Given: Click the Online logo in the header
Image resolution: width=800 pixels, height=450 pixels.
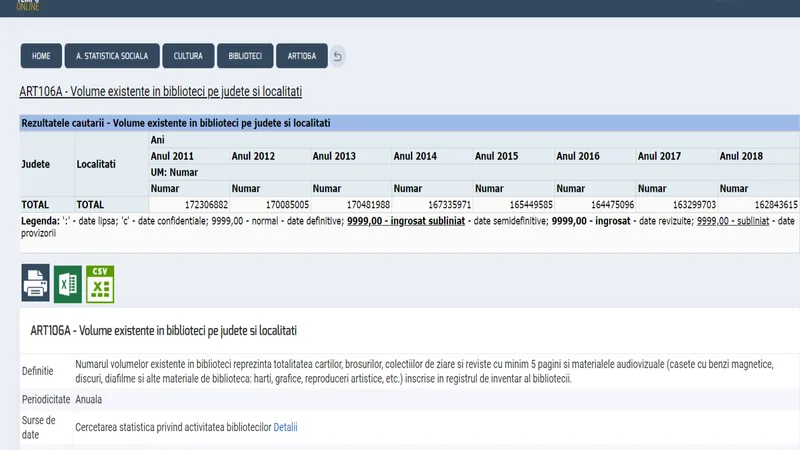Looking at the screenshot, I should [28, 6].
